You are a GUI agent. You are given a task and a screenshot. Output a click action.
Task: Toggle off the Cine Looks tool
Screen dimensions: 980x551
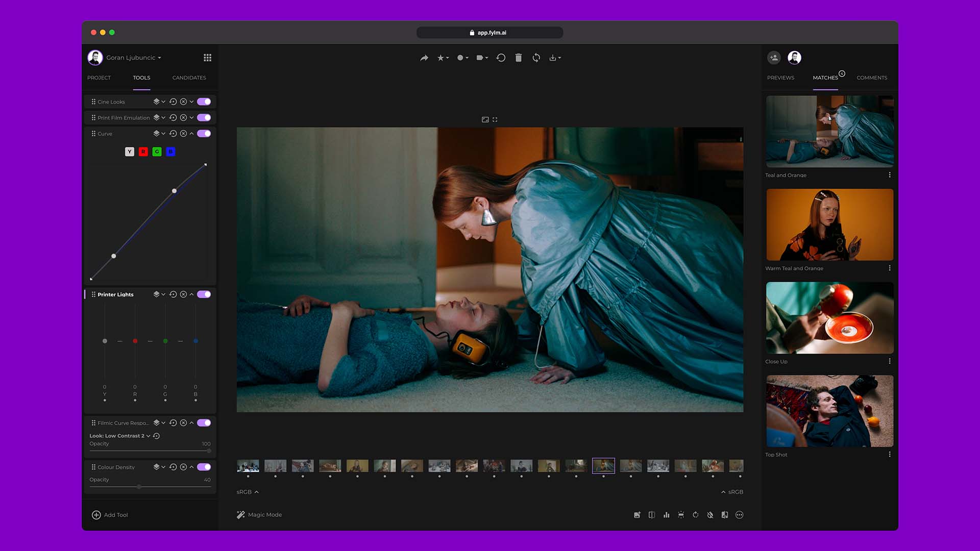[204, 102]
